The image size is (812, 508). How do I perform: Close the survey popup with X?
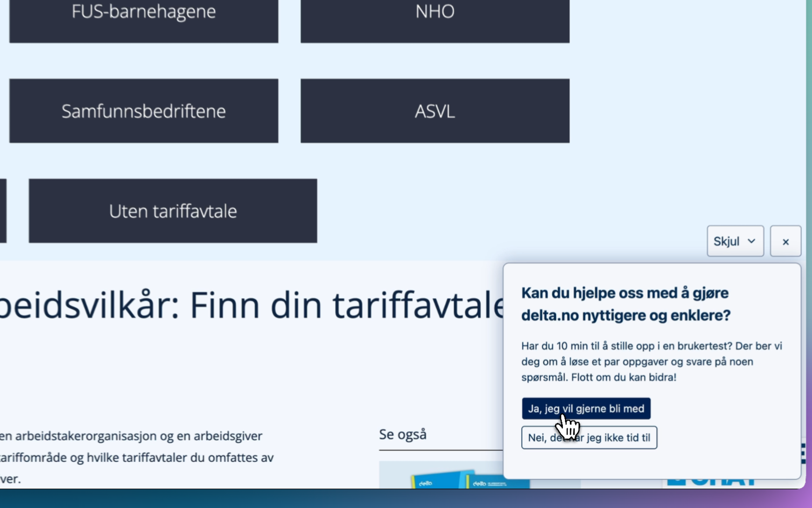coord(785,241)
